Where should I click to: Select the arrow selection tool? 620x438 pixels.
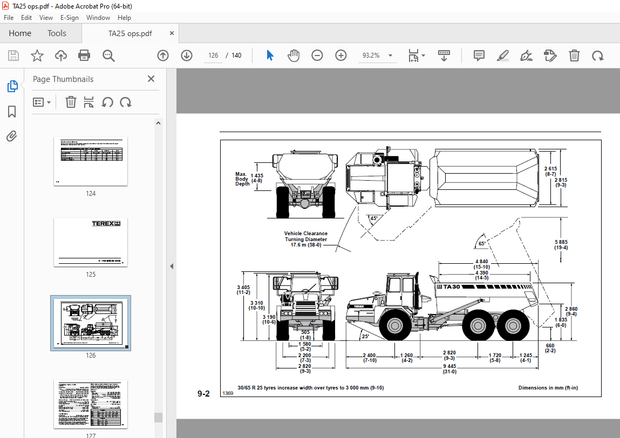pos(270,56)
